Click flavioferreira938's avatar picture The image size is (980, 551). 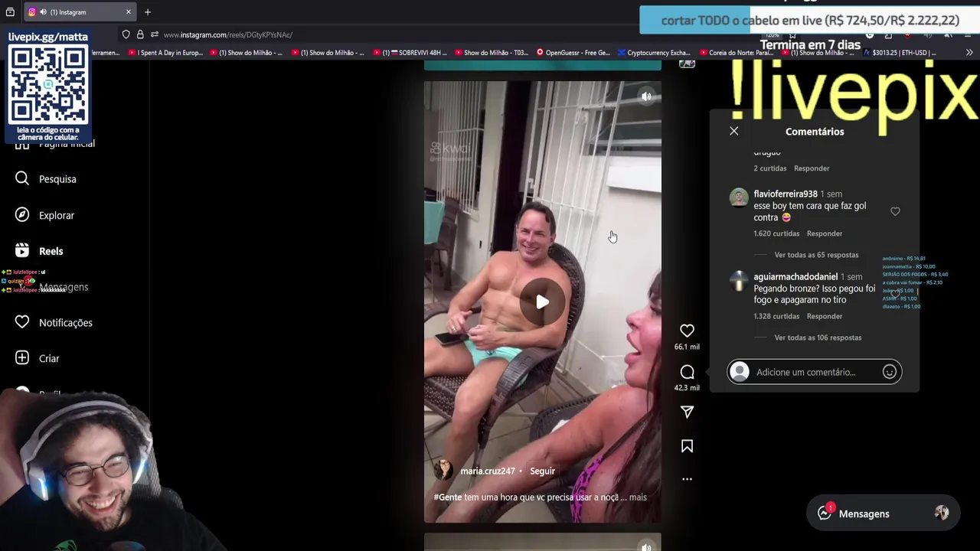pos(739,197)
